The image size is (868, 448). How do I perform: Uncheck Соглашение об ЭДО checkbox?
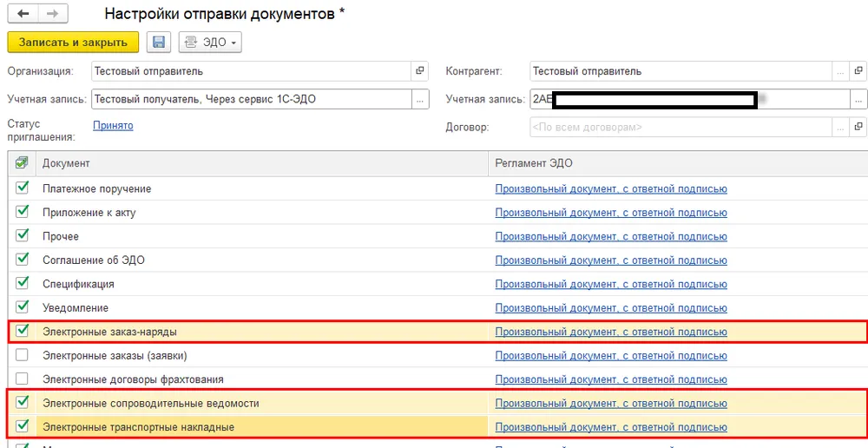pos(23,260)
